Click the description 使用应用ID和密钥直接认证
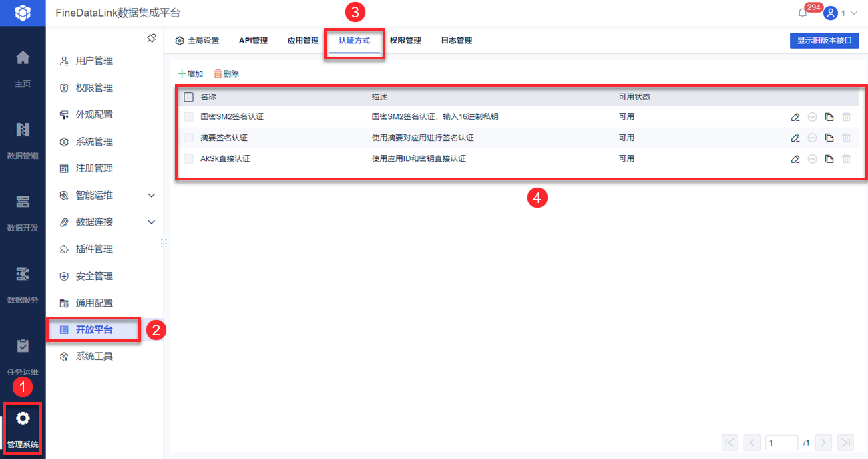 tap(419, 159)
